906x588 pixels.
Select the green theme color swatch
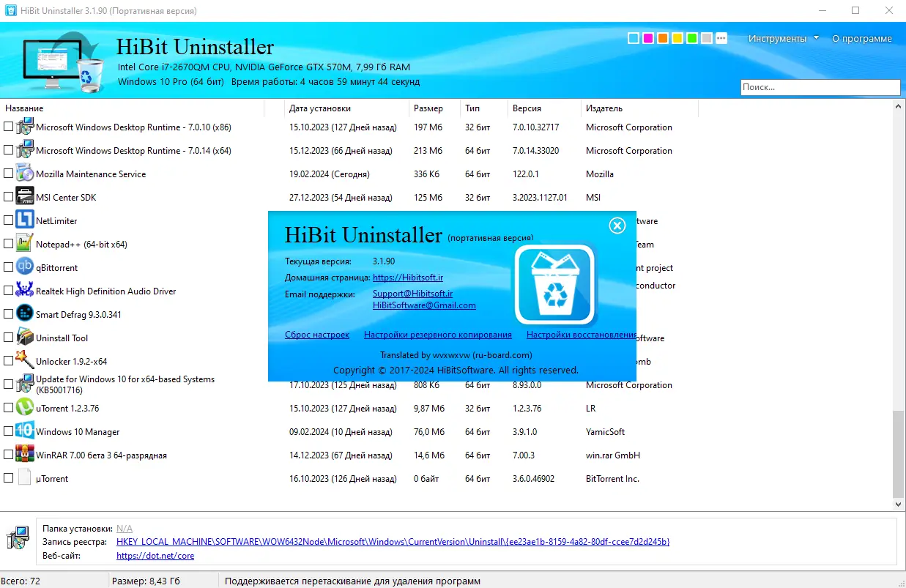coord(692,38)
